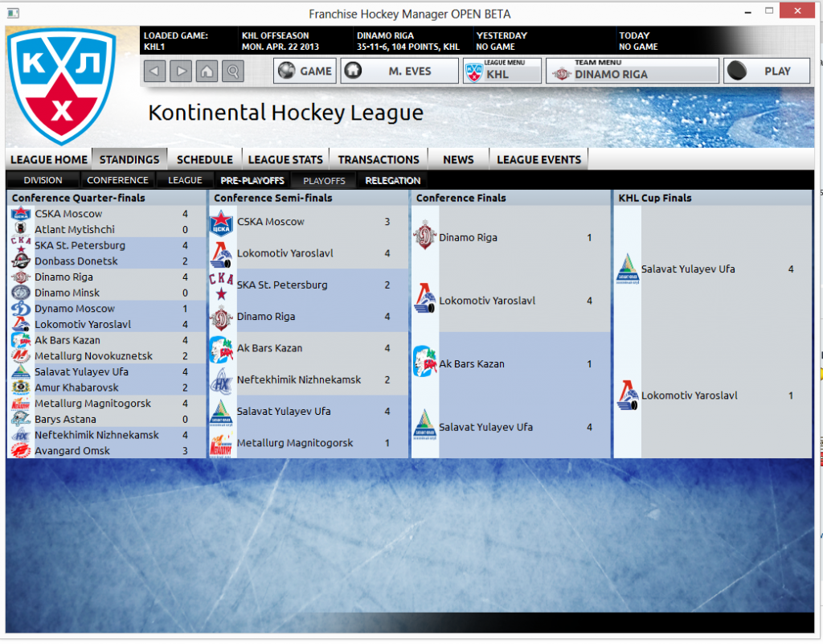Viewport: 823px width, 644px height.
Task: Go forward with the right arrow button
Action: click(x=181, y=71)
